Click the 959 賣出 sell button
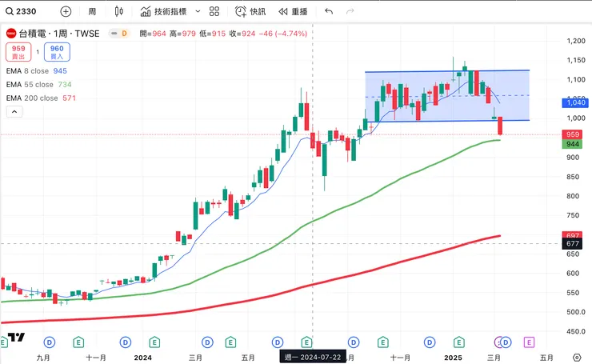The image size is (592, 364). [20, 52]
